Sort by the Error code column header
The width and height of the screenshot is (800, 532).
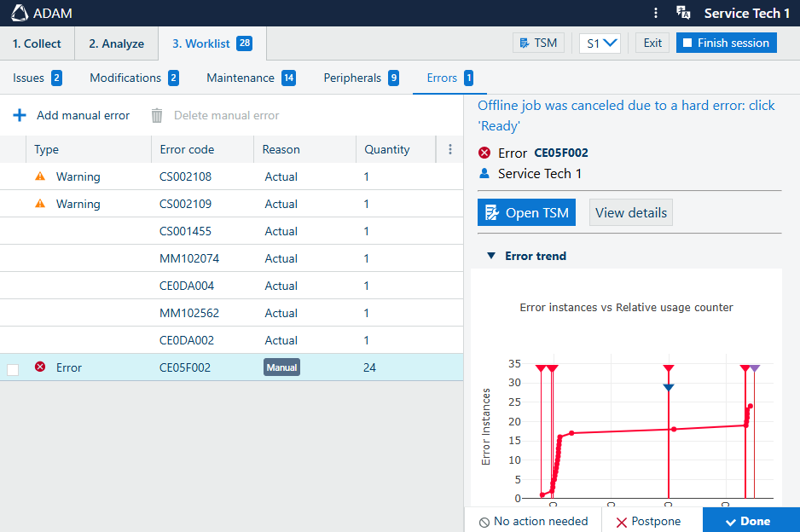tap(188, 149)
